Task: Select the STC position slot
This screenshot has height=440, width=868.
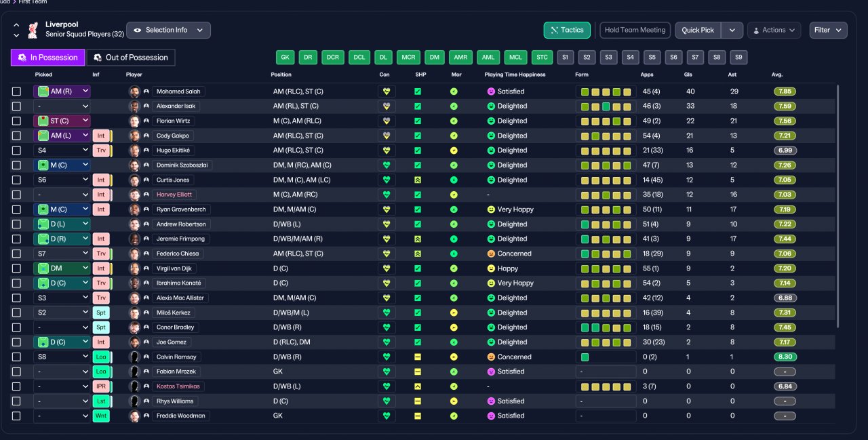Action: coord(541,58)
